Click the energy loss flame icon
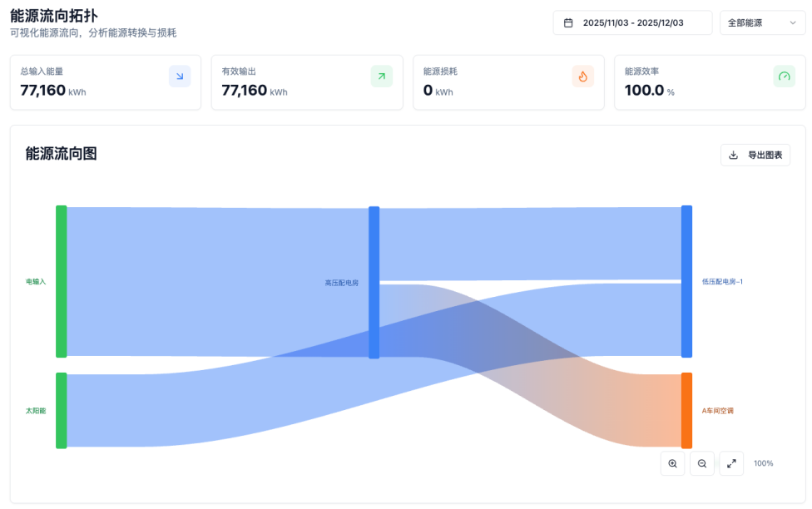This screenshot has width=812, height=509. (582, 77)
